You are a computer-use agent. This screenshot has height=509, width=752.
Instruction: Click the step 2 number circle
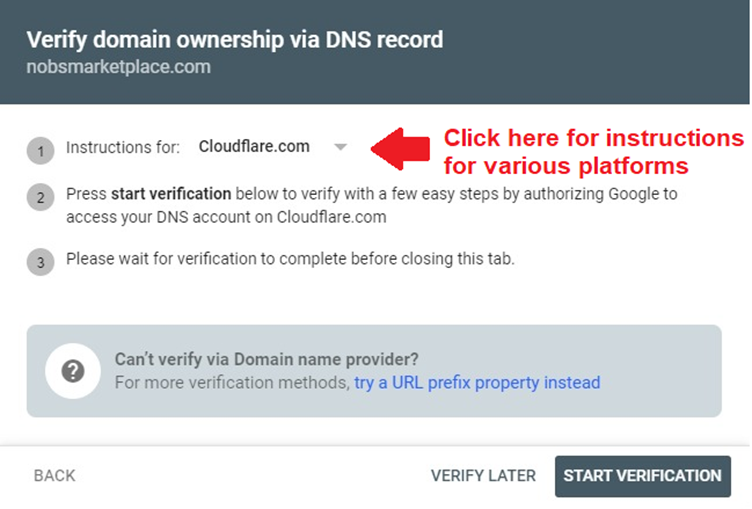point(40,198)
